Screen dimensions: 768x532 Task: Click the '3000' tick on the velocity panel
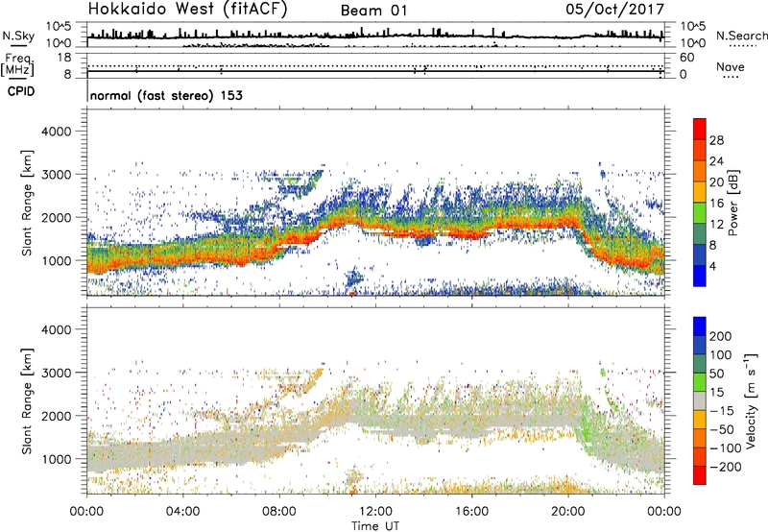click(x=56, y=373)
